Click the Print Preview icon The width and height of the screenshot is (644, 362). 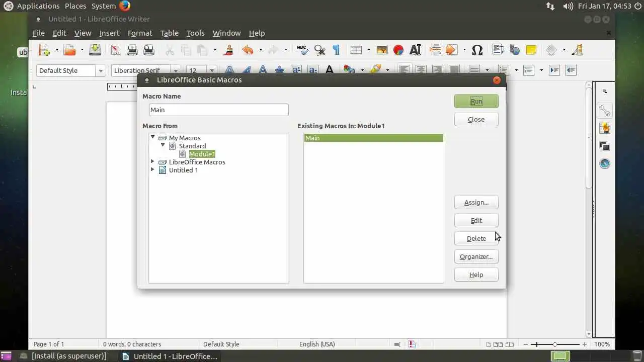(x=148, y=50)
